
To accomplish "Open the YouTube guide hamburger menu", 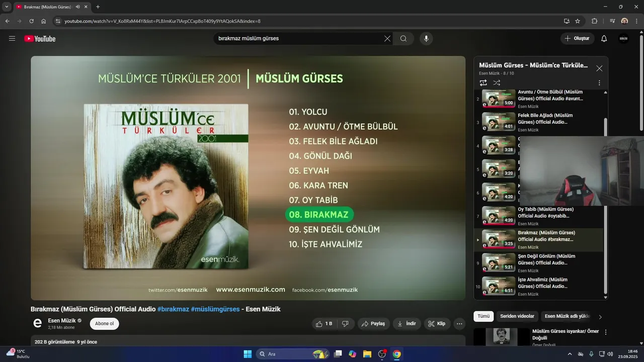I will (x=12, y=39).
